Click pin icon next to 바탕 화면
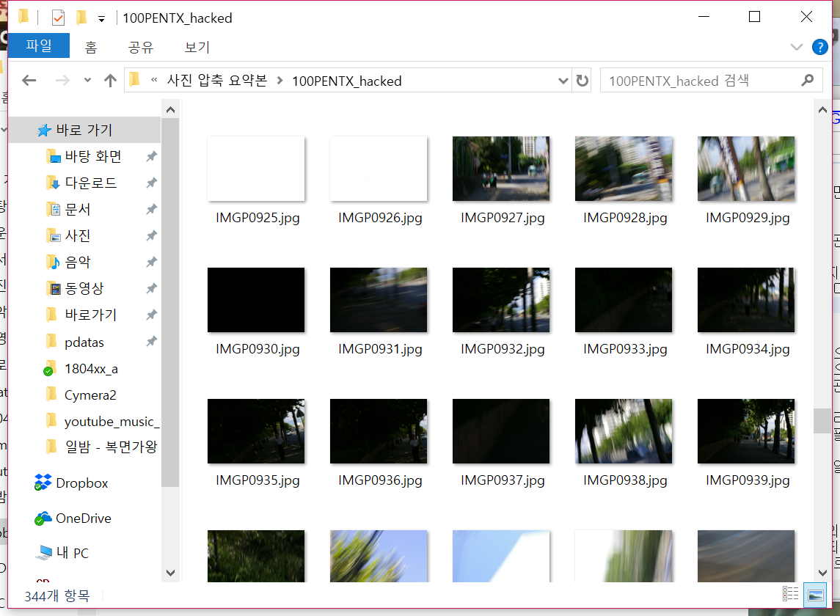Image resolution: width=840 pixels, height=616 pixels. tap(152, 156)
